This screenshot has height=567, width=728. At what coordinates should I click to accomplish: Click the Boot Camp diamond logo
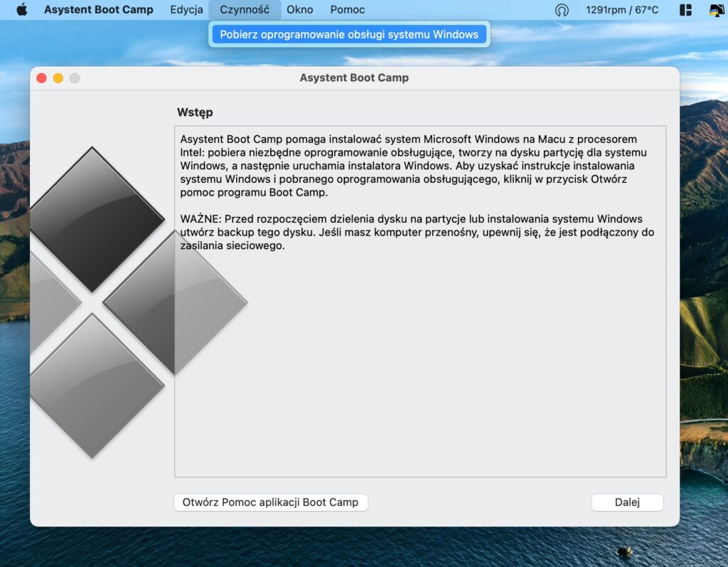[139, 302]
